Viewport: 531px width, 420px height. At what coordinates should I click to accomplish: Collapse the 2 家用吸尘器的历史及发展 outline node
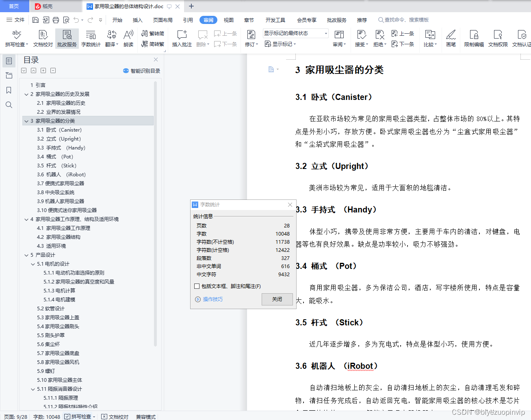[26, 94]
